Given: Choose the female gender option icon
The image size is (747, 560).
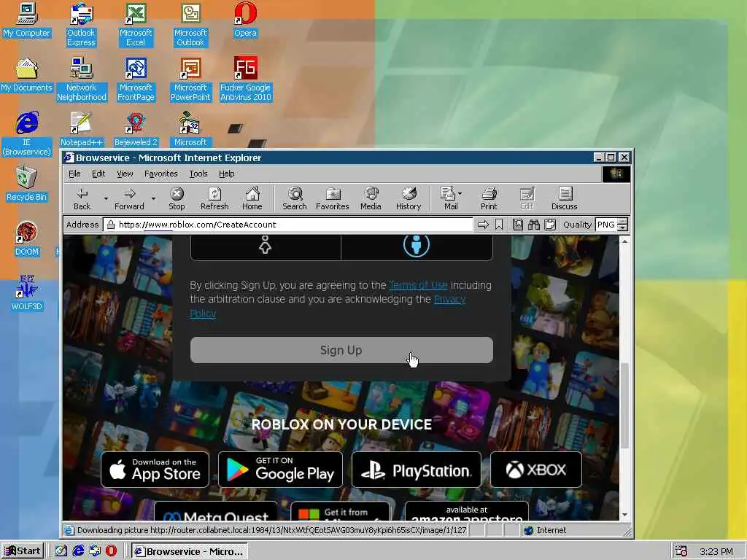Looking at the screenshot, I should click(x=266, y=245).
